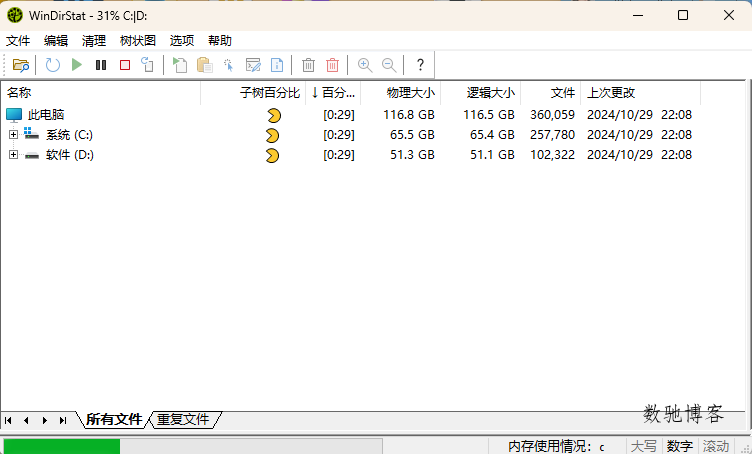
Task: Sort by the 百分... column header
Action: pyautogui.click(x=333, y=93)
